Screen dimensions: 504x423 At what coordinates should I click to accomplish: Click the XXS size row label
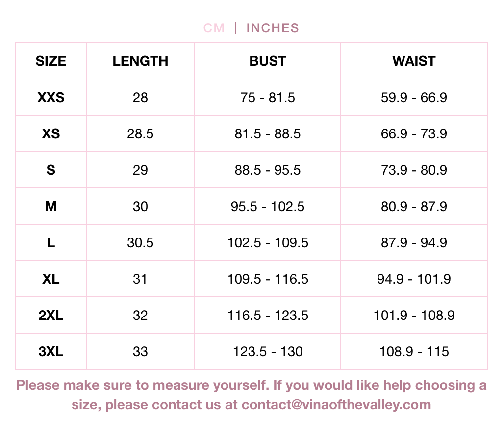[51, 98]
